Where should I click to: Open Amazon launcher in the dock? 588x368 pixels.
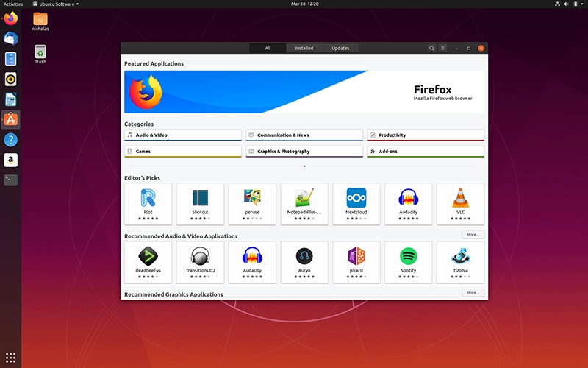[x=10, y=160]
